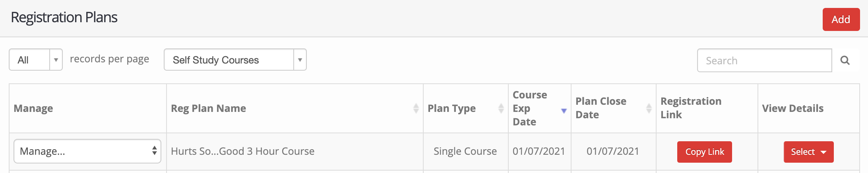
Task: Sort by Reg Plan Name arrows icon
Action: 416,108
